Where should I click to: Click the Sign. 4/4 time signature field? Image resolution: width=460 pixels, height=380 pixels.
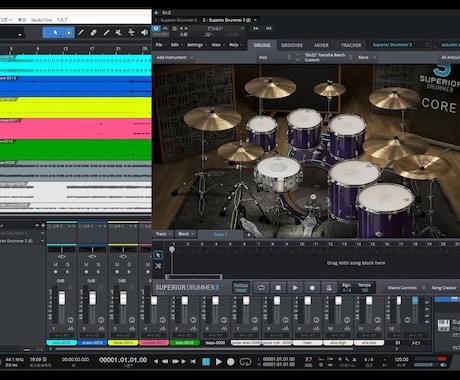pyautogui.click(x=347, y=288)
